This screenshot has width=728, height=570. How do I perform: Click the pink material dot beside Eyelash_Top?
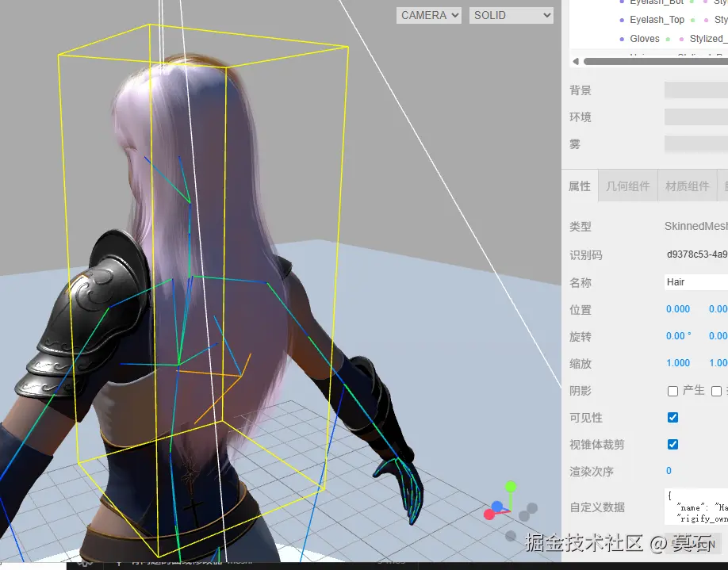tap(706, 19)
